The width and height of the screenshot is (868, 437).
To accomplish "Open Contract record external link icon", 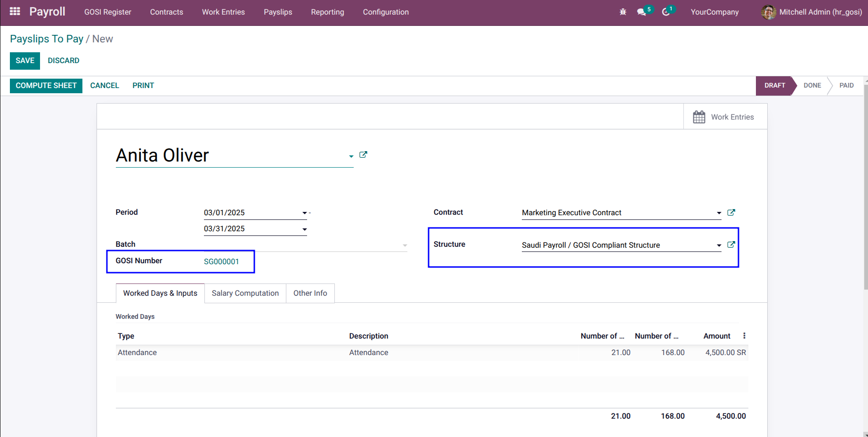I will click(731, 212).
